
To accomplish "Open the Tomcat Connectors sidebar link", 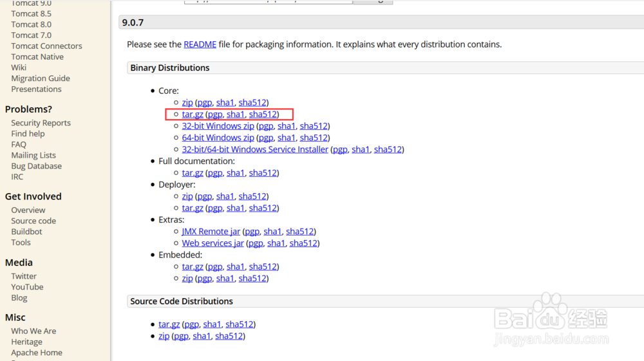I will [46, 46].
